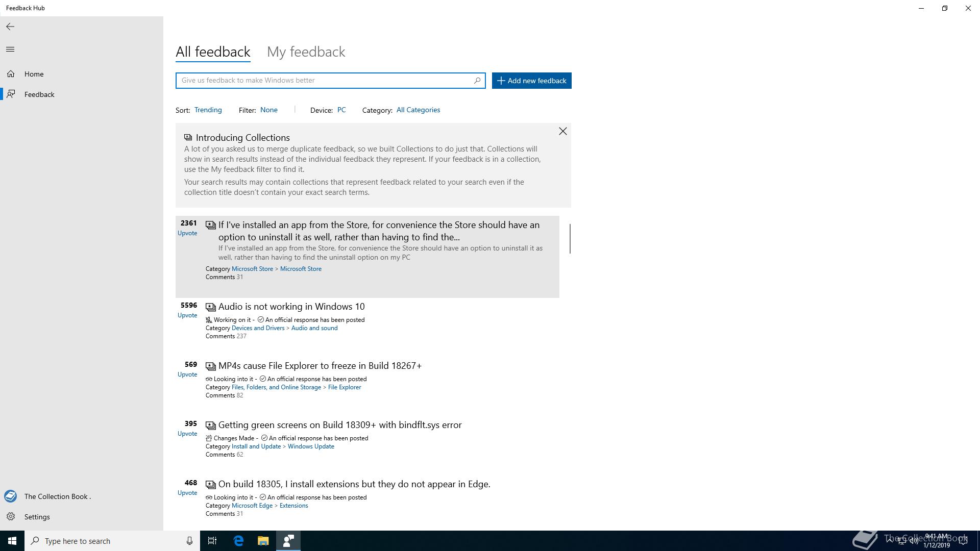
Task: Click Audio and sound subcategory link
Action: pyautogui.click(x=314, y=328)
